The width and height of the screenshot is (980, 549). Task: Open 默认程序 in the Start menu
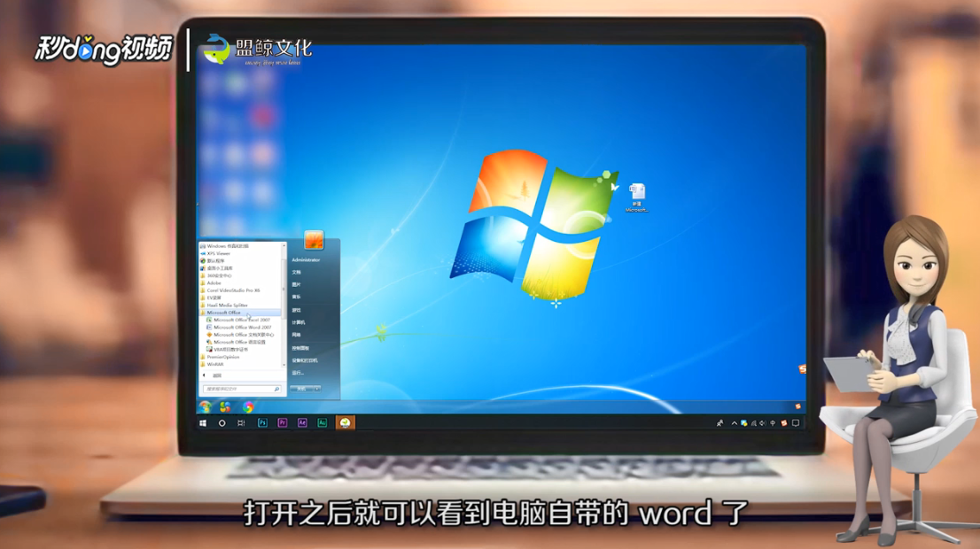[x=212, y=261]
